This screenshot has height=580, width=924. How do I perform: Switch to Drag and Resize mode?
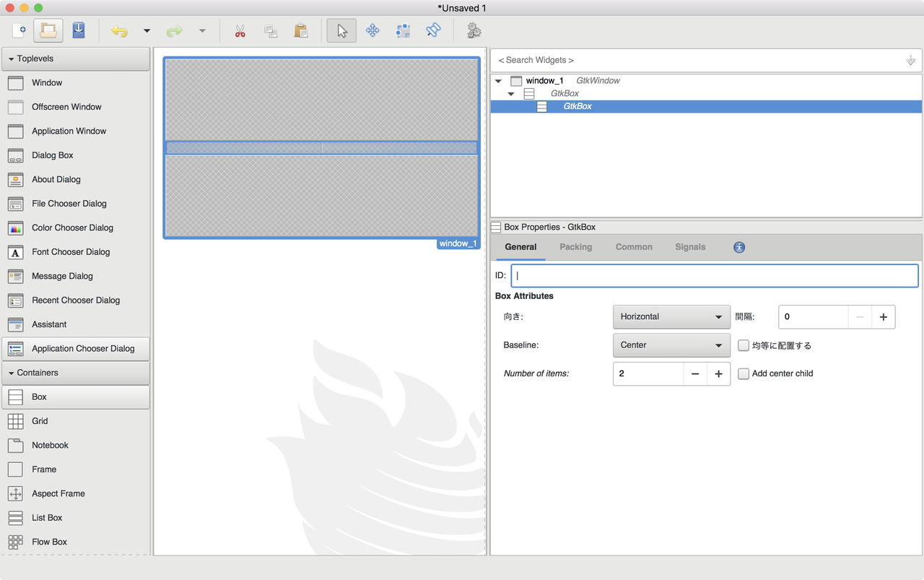[372, 30]
